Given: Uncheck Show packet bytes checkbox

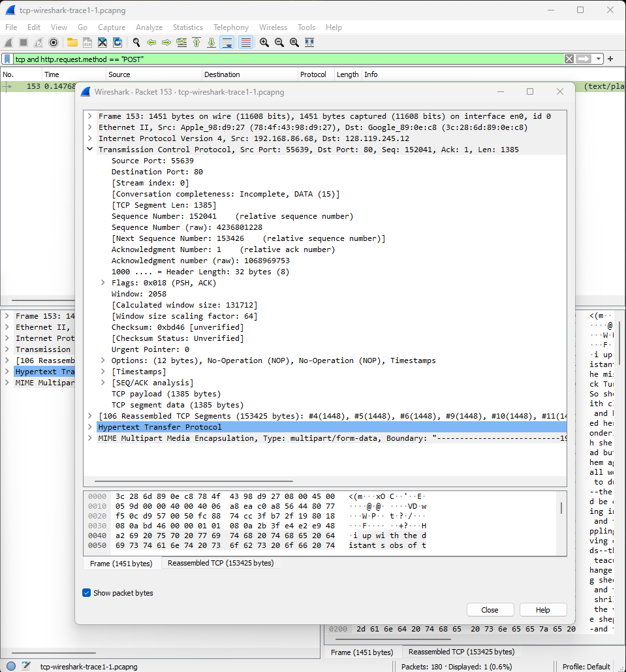Looking at the screenshot, I should [x=87, y=593].
